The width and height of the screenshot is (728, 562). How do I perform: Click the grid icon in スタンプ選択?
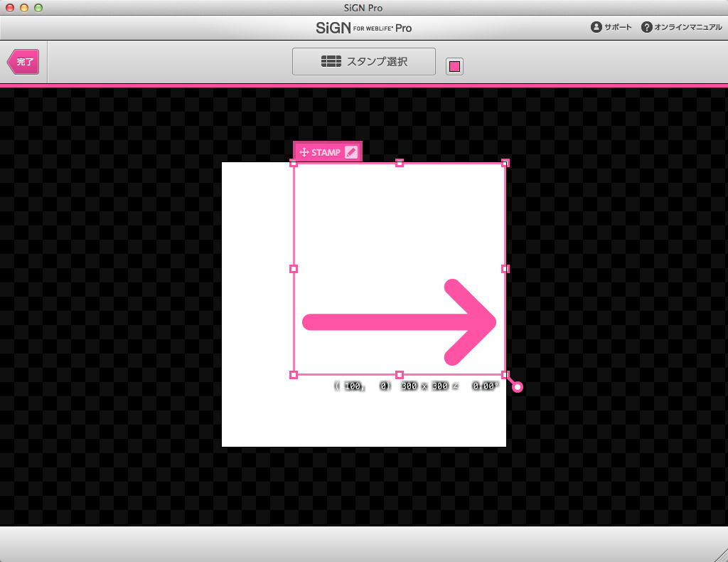[x=331, y=61]
